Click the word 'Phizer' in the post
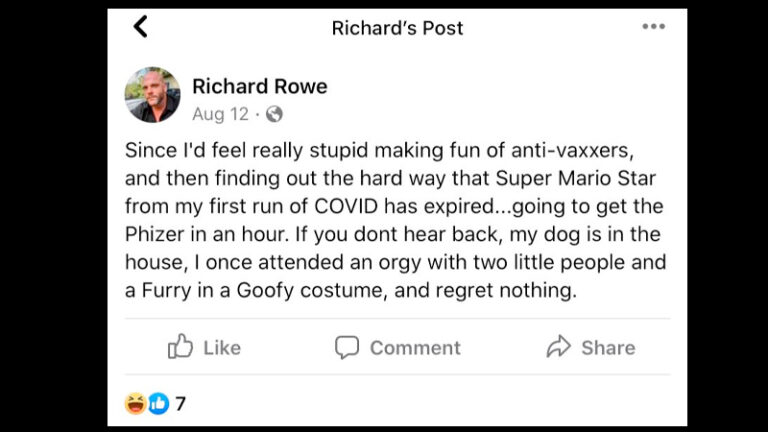The width and height of the screenshot is (768, 432). coord(154,234)
